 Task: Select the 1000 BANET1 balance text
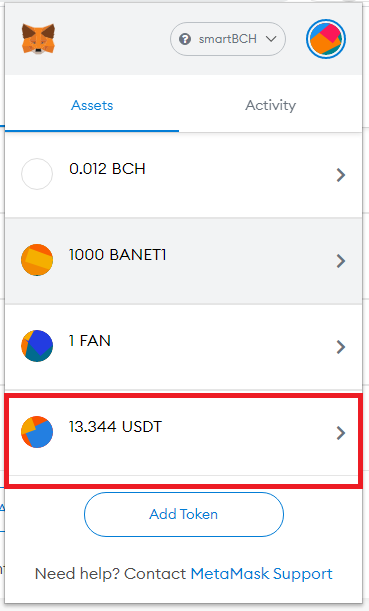118,255
